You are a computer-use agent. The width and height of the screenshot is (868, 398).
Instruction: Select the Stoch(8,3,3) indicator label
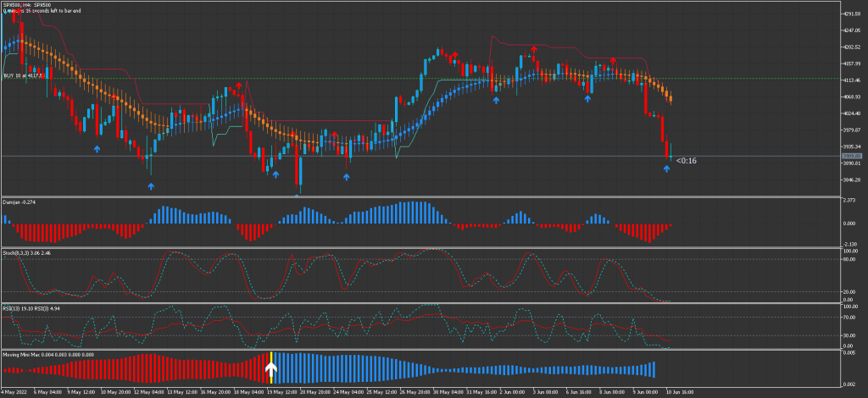[28, 252]
